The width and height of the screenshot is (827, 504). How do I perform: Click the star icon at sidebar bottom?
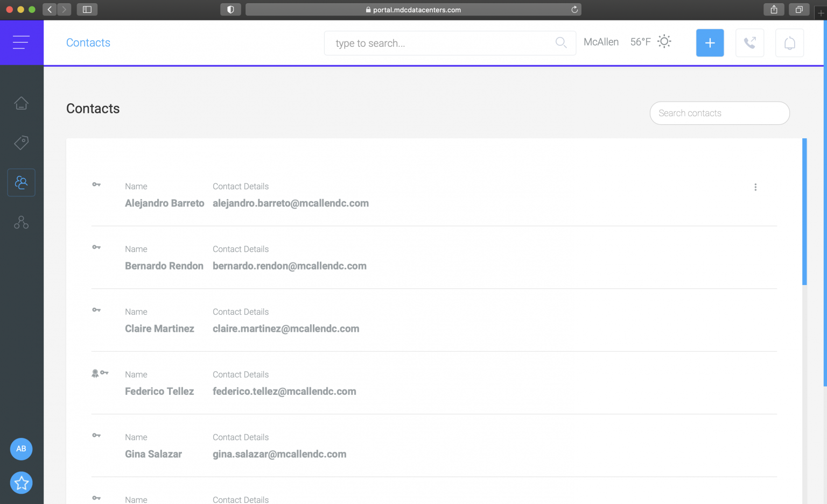pyautogui.click(x=21, y=482)
